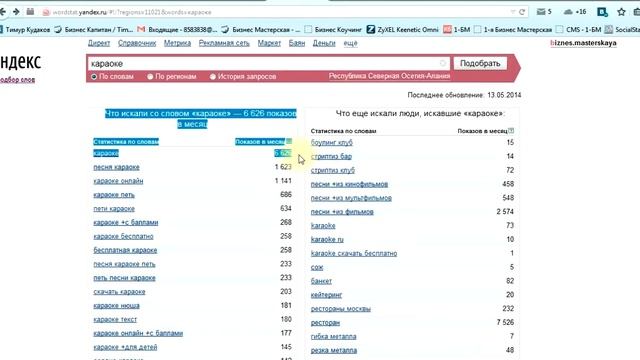Open the рестораны москвы related link
Viewport: 640px width, 360px height.
coord(340,309)
